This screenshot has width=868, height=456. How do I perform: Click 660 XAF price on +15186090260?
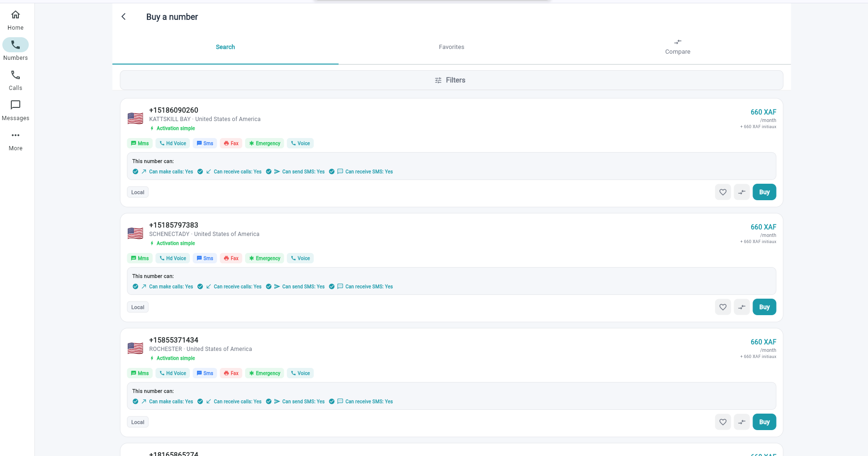(x=763, y=112)
